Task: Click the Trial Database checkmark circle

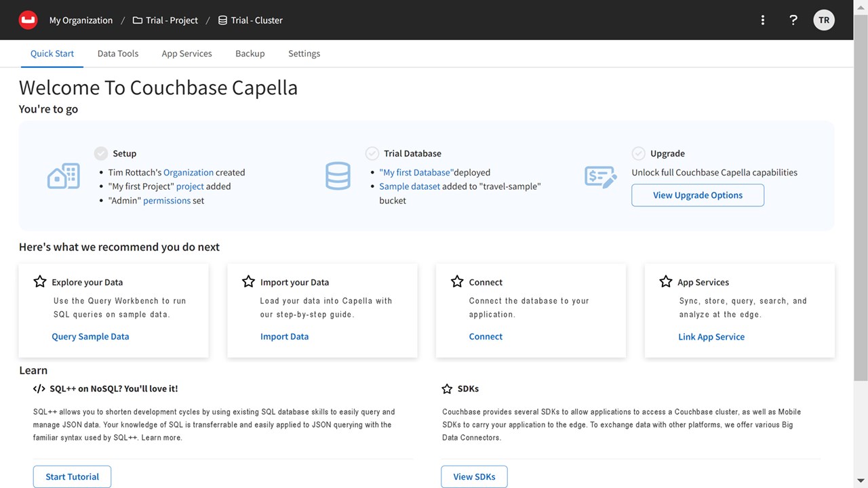Action: pyautogui.click(x=372, y=153)
